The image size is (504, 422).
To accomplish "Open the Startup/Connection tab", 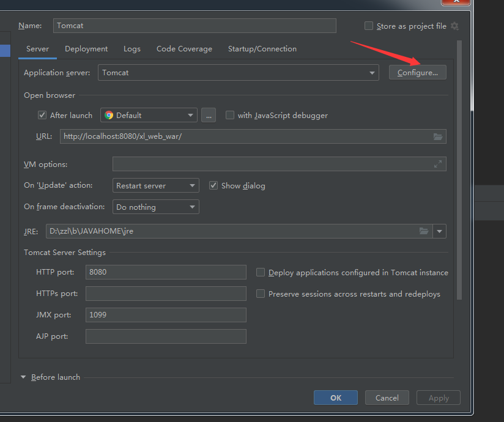I will click(x=262, y=49).
